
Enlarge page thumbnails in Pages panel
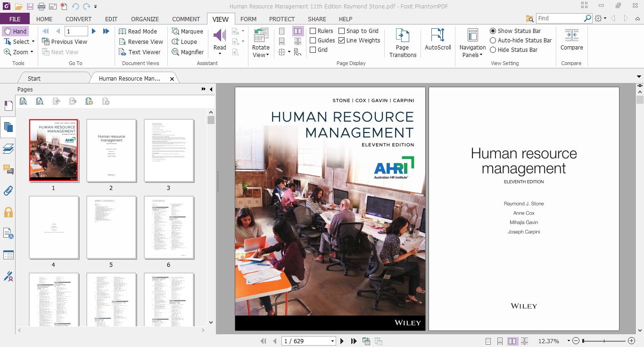[24, 101]
